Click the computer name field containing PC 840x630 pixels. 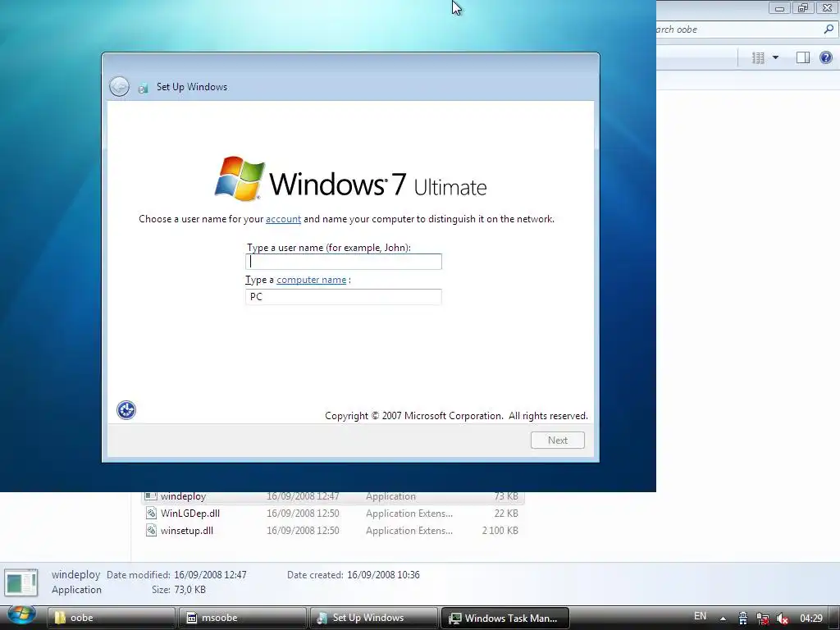pos(344,297)
